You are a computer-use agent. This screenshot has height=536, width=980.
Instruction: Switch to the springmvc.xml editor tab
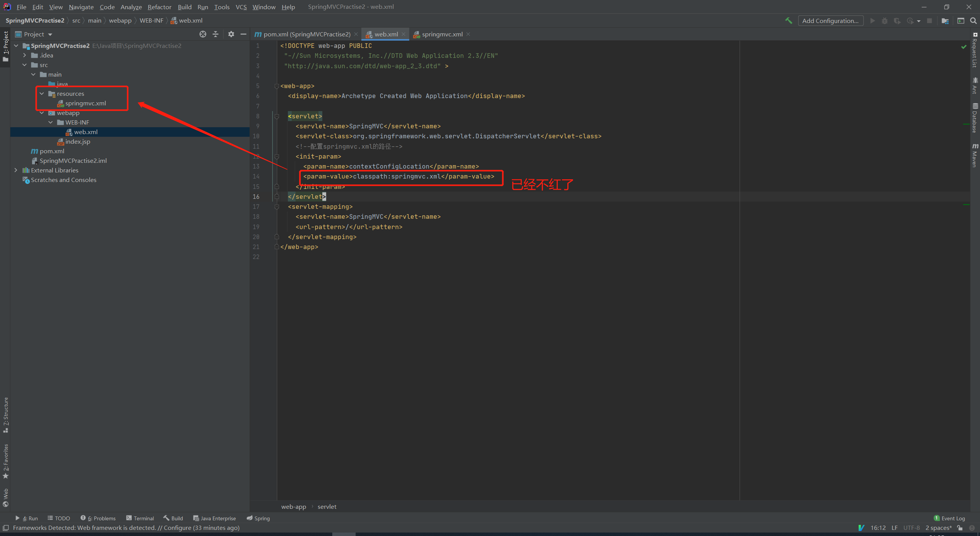(442, 34)
